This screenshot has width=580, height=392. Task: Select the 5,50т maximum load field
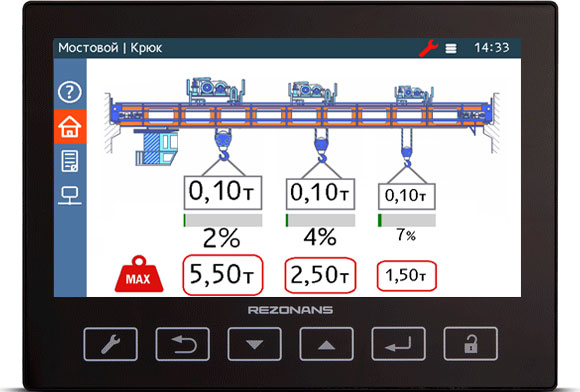223,275
